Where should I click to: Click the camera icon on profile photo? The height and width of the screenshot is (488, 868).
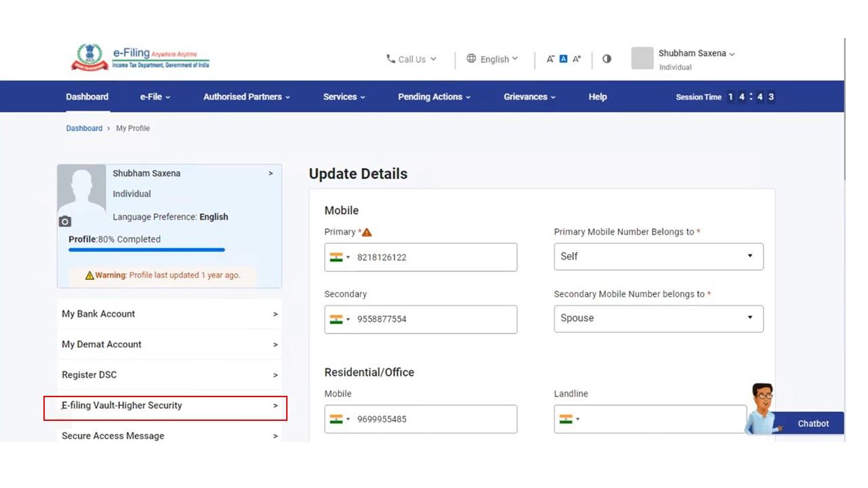[65, 222]
